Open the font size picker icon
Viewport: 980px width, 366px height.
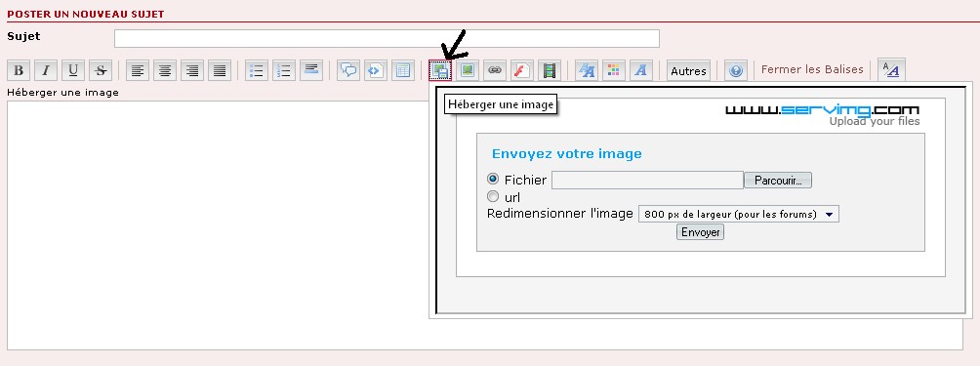[587, 70]
